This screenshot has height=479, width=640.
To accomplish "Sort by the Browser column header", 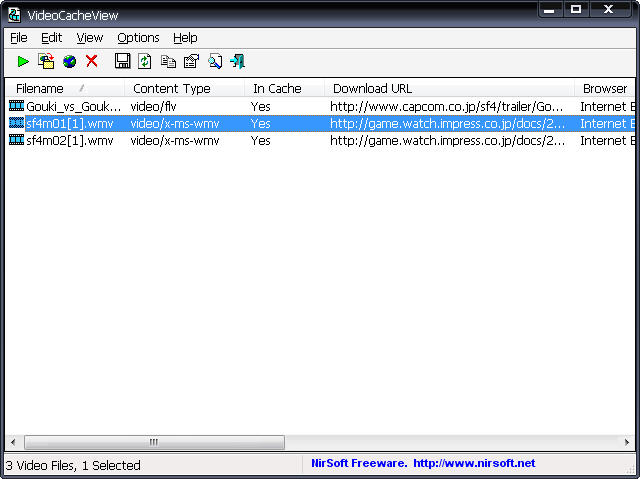I will click(x=605, y=88).
